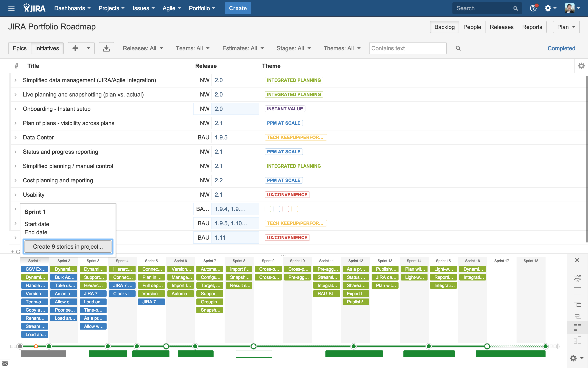Image resolution: width=588 pixels, height=368 pixels.
Task: Click the gray release bar under Sprint 1
Action: pyautogui.click(x=43, y=354)
